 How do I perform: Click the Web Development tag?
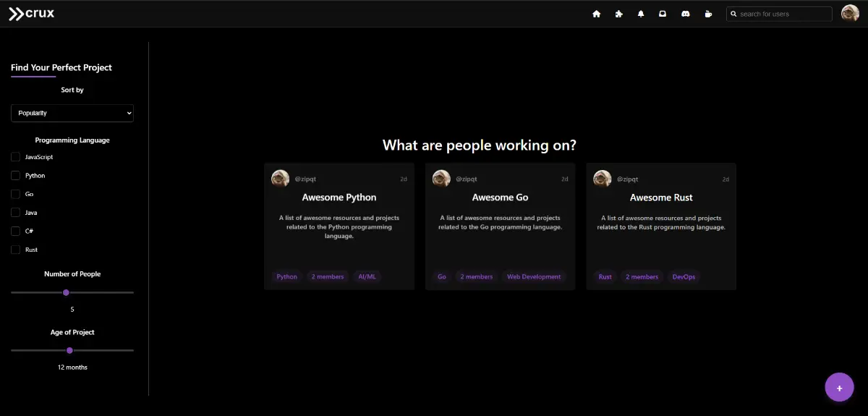533,277
